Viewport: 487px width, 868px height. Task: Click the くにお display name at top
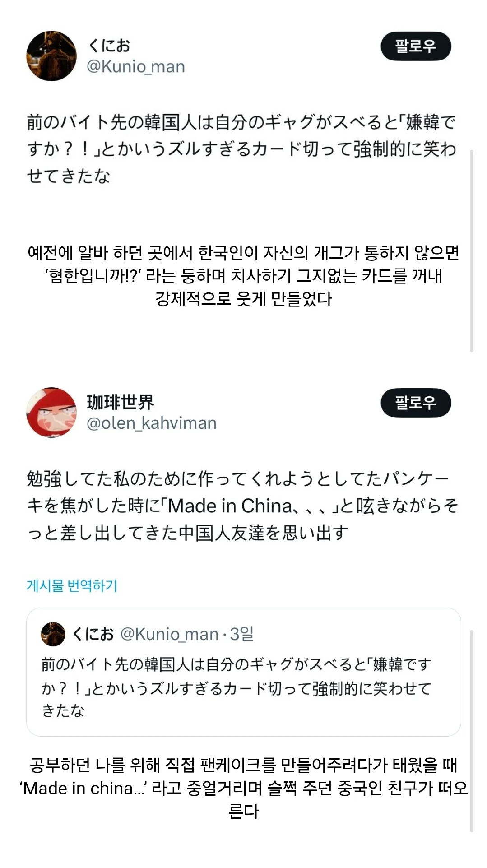[109, 46]
